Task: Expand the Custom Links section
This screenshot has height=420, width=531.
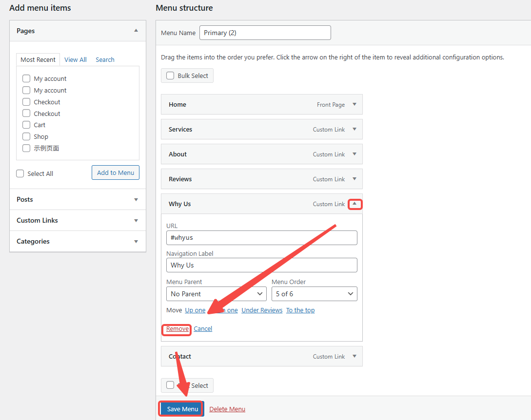Action: pyautogui.click(x=136, y=221)
